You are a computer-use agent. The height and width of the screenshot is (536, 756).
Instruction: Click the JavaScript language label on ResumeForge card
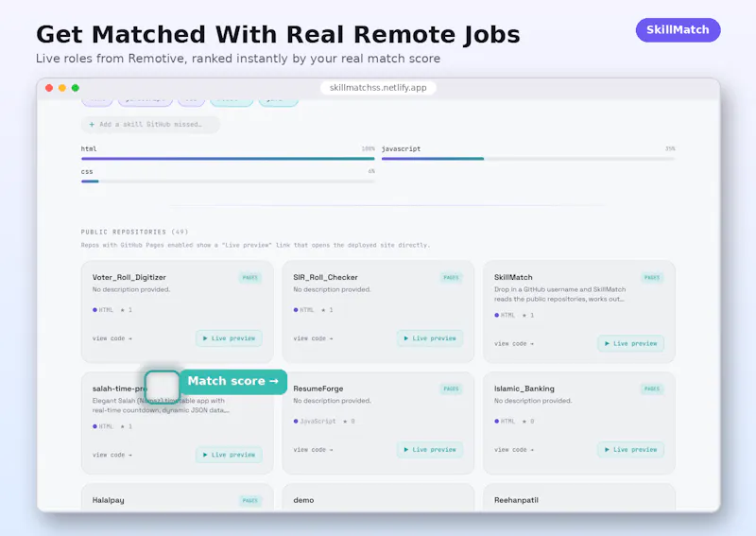pyautogui.click(x=318, y=422)
